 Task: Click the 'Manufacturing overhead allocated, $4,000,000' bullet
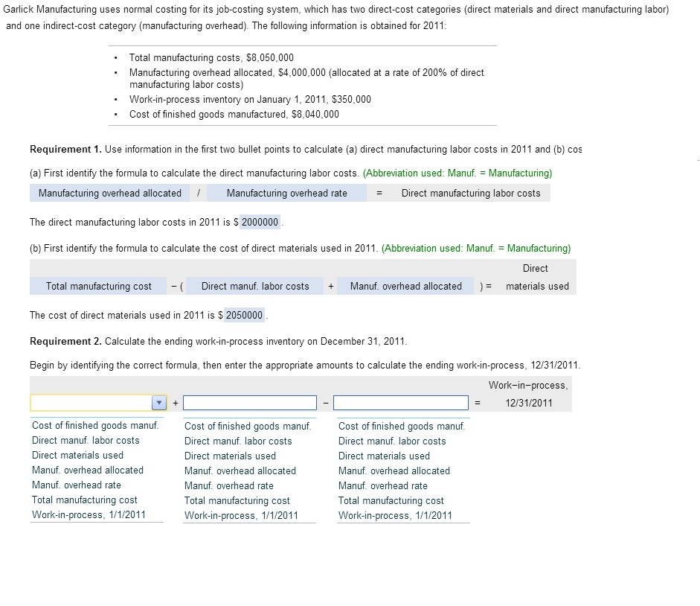(306, 78)
